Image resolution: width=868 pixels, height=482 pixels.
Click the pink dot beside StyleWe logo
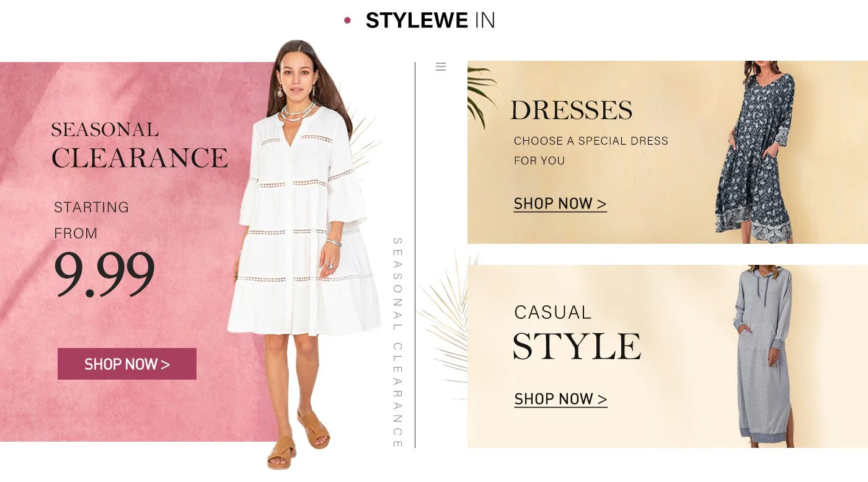pyautogui.click(x=348, y=20)
